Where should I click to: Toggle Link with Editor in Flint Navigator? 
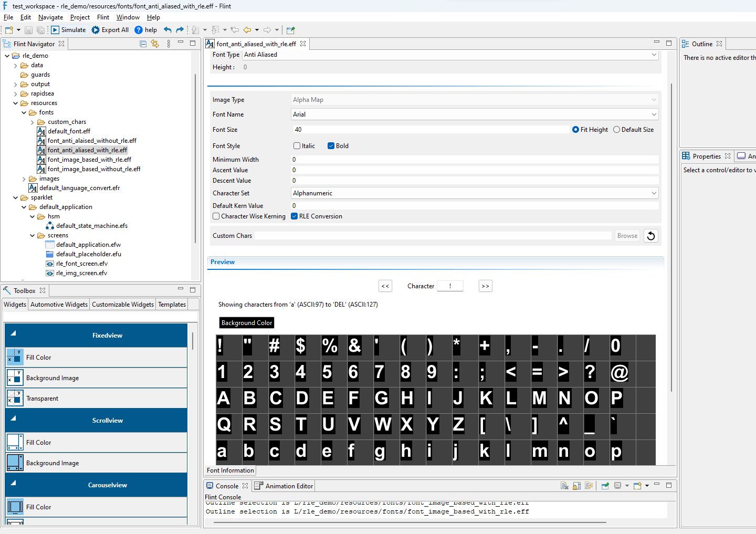pyautogui.click(x=155, y=44)
